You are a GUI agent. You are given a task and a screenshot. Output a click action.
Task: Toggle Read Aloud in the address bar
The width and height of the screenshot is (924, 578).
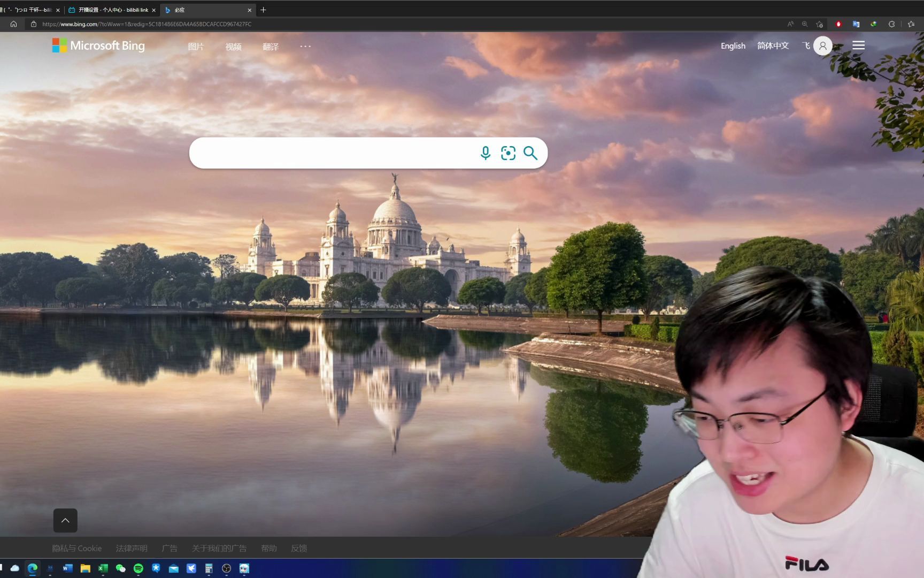(x=790, y=24)
